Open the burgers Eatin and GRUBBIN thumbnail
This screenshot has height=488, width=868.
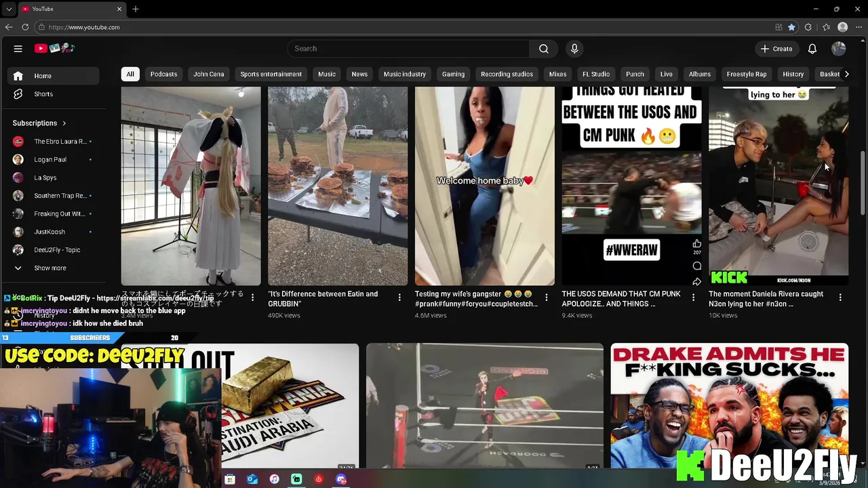point(338,186)
